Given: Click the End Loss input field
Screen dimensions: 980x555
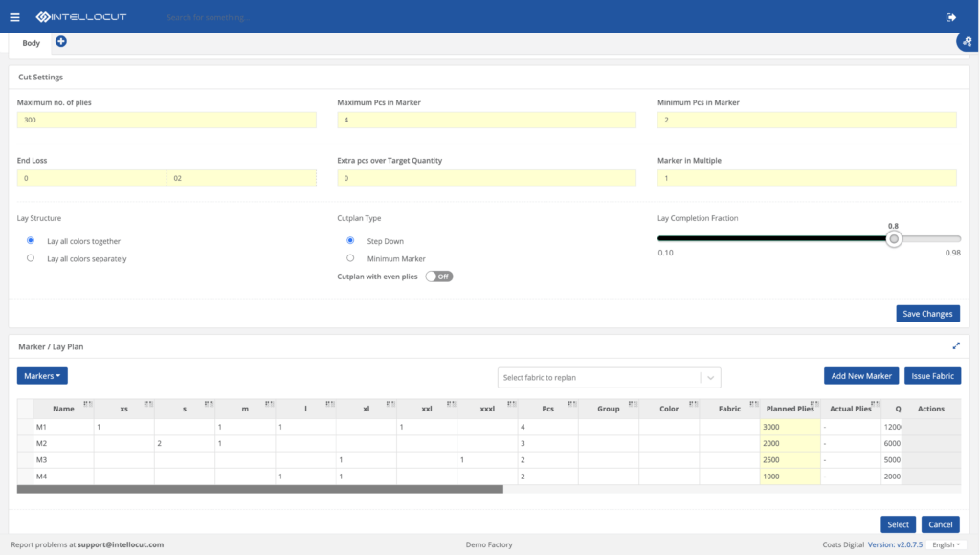Looking at the screenshot, I should (x=91, y=177).
